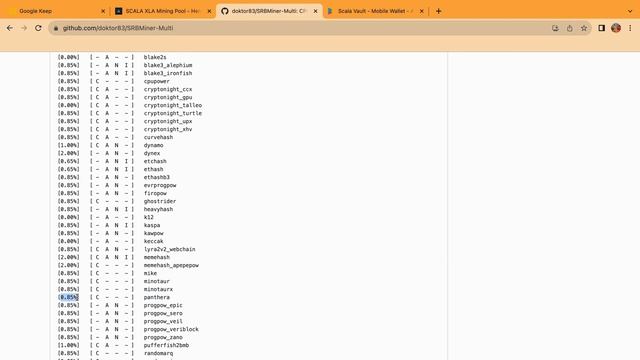
Task: Click the 'blake3_alephium' algorithm text
Action: click(x=168, y=65)
